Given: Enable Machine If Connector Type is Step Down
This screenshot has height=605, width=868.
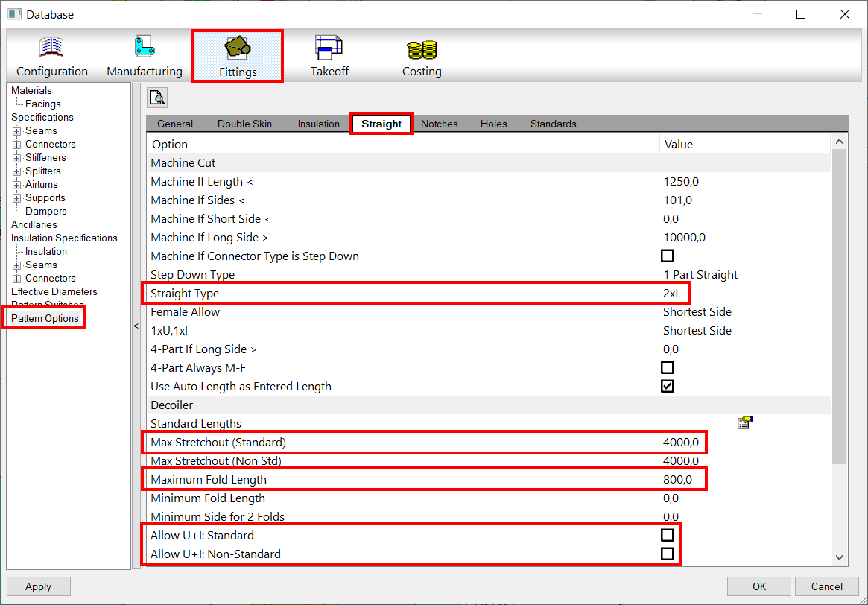Looking at the screenshot, I should [x=667, y=256].
